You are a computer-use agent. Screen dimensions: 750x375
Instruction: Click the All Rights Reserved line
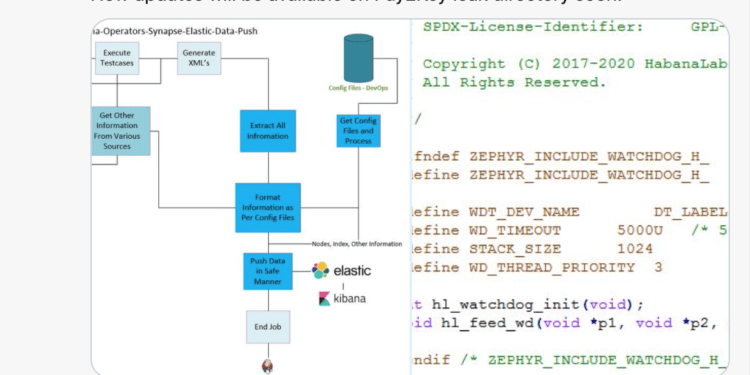[x=514, y=82]
